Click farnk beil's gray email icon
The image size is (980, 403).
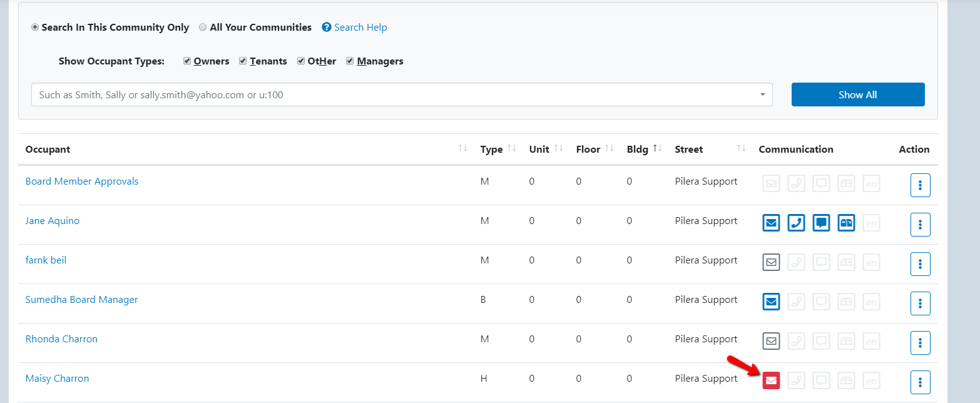click(x=771, y=262)
